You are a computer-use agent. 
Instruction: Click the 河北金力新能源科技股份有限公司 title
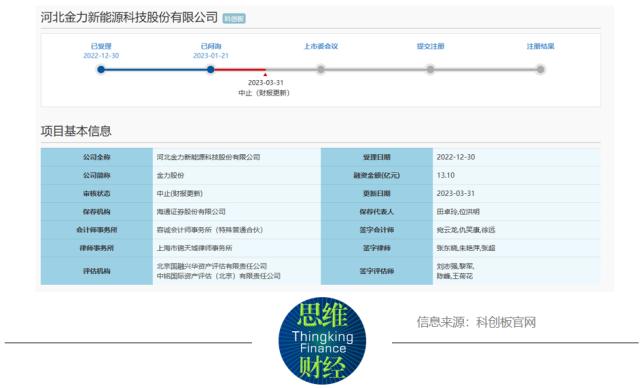click(x=129, y=18)
